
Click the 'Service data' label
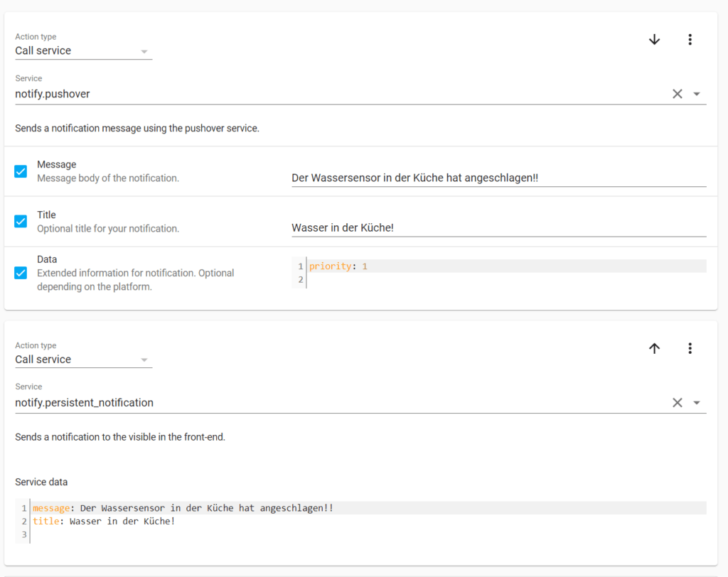[41, 482]
